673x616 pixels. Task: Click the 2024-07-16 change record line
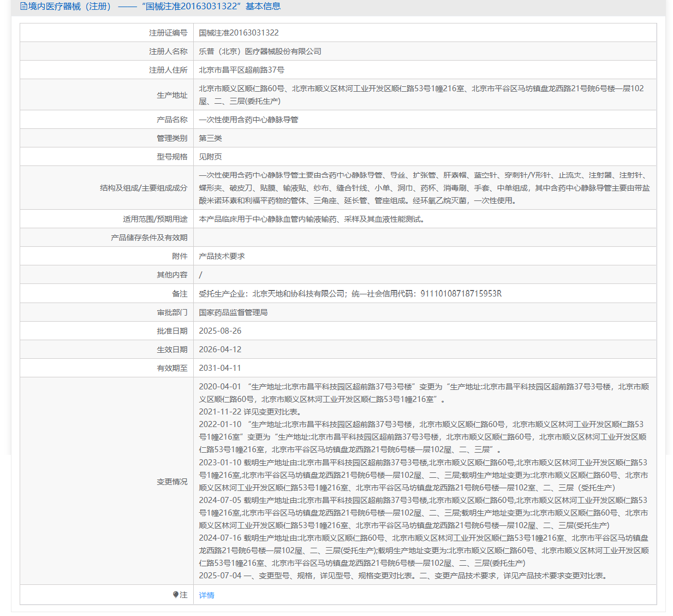click(x=424, y=550)
